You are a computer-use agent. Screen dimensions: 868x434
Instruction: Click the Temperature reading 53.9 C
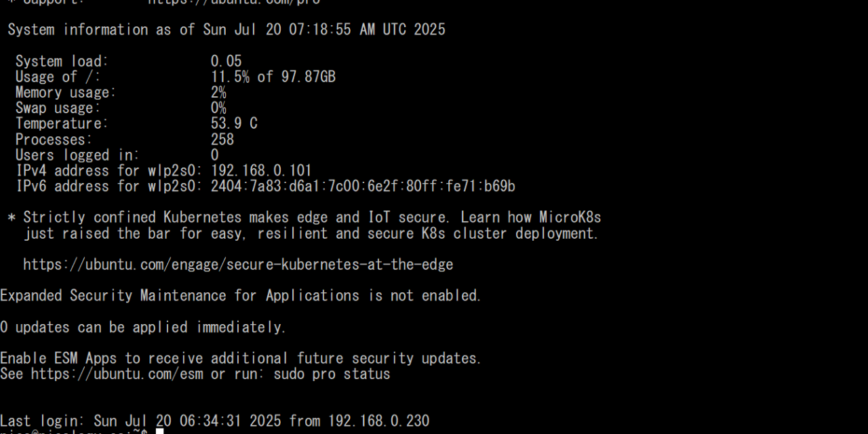(234, 124)
